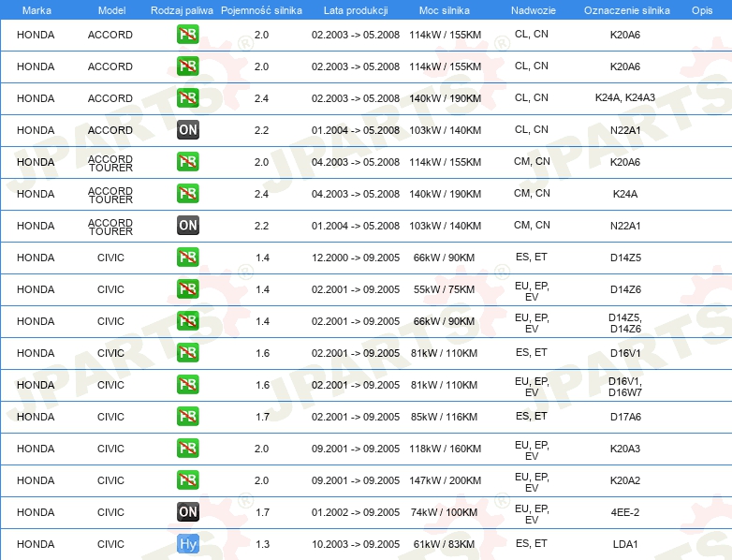Screen dimensions: 732x560
Task: Click CIVIC model in the LDA1 row
Action: pos(110,544)
